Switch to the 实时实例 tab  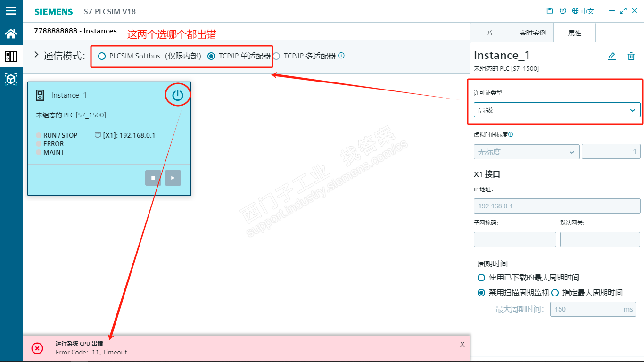coord(533,33)
